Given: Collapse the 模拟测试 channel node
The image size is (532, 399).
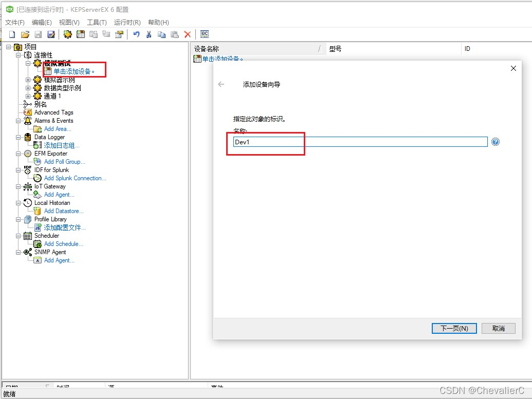Looking at the screenshot, I should [28, 63].
